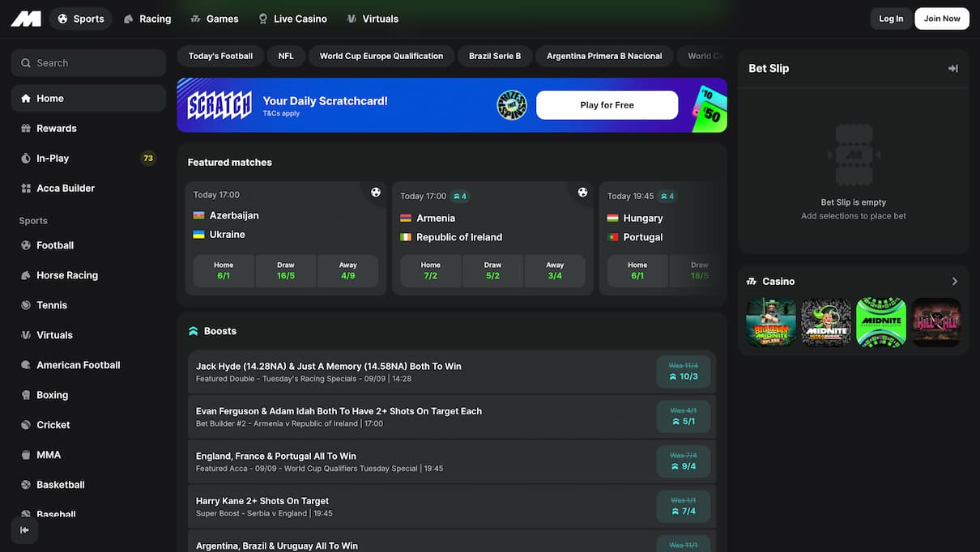Open green Midnite roulette thumbnail
The image size is (980, 552).
[881, 322]
